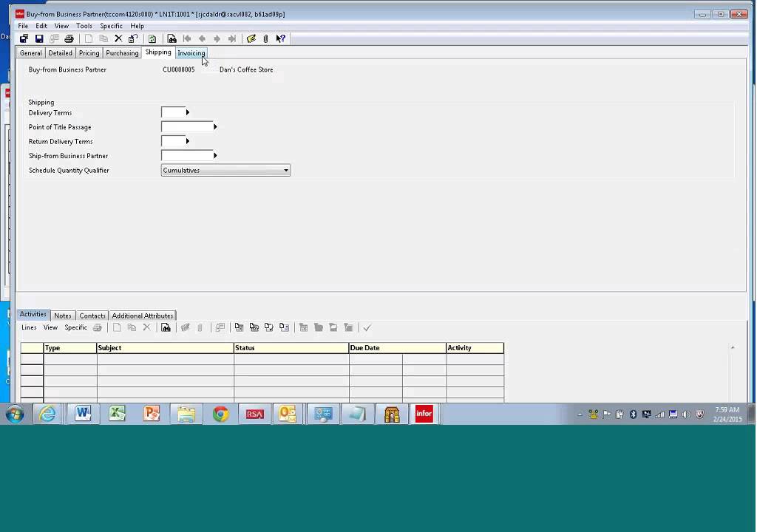The width and height of the screenshot is (757, 532).
Task: Click the fourth document icon in Activities toolbar
Action: pos(285,328)
